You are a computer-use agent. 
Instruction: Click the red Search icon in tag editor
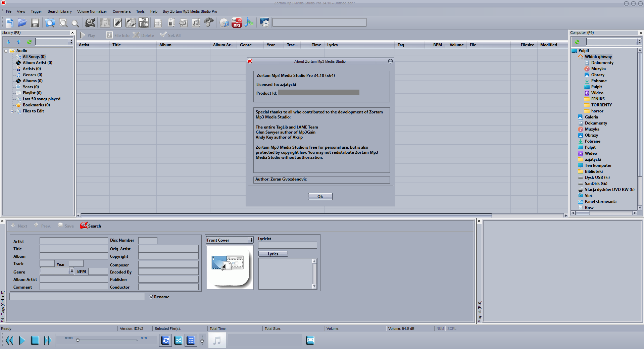(84, 226)
